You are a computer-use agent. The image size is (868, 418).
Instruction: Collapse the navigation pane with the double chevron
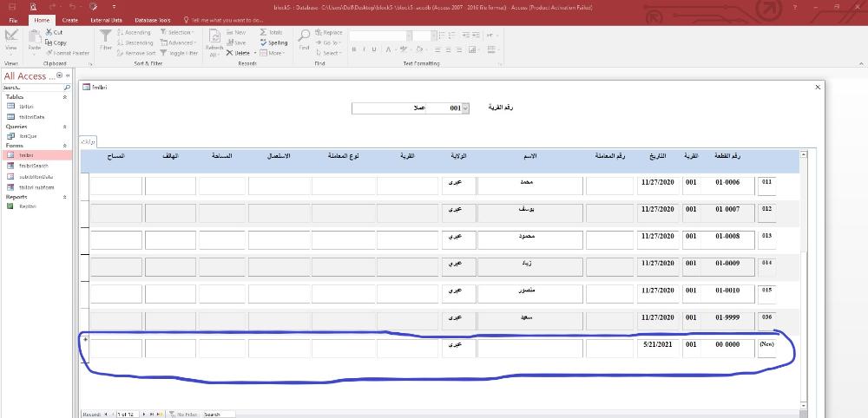[68, 75]
